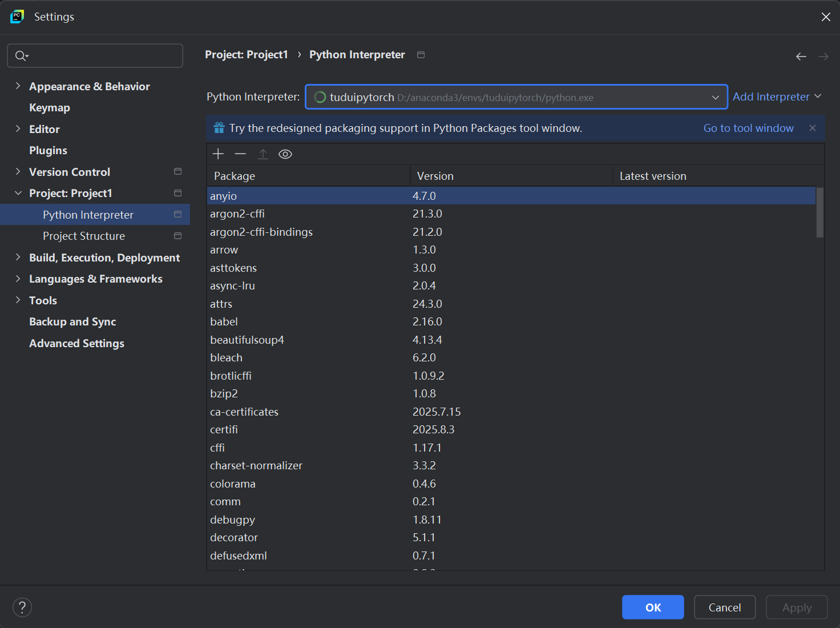Select the argon2-cffi-bindings package row
The height and width of the screenshot is (628, 840).
pos(511,232)
